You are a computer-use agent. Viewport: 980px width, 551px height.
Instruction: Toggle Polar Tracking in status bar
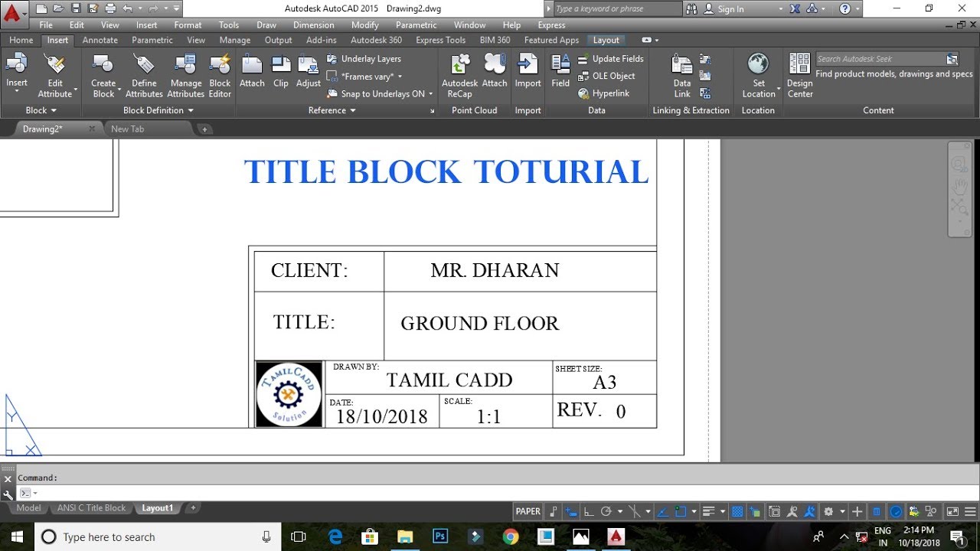point(606,511)
